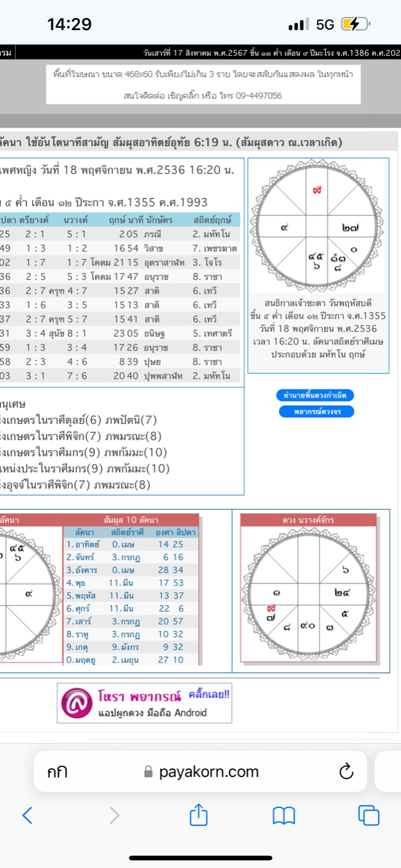Select the 9.เกตุ row
Screen dimensions: 401x868
[131, 647]
